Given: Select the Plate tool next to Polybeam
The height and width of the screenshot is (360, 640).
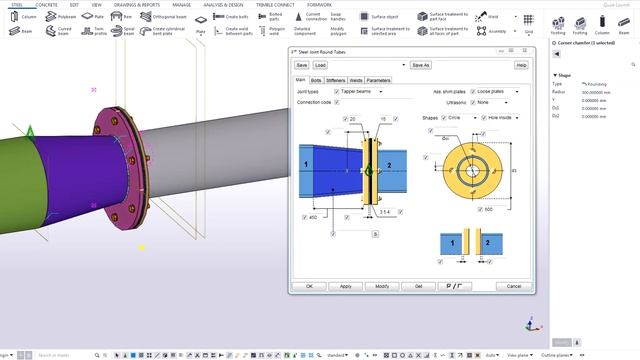Looking at the screenshot, I should pos(93,17).
